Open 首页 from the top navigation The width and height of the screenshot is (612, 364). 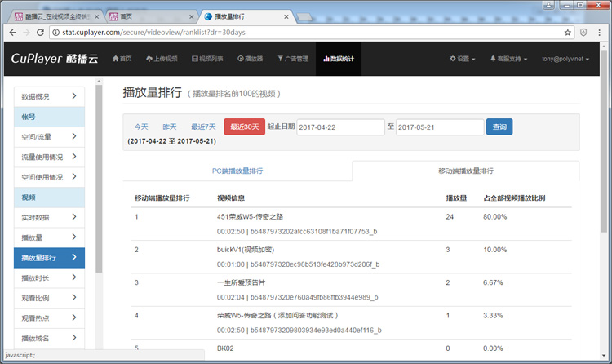pos(122,59)
